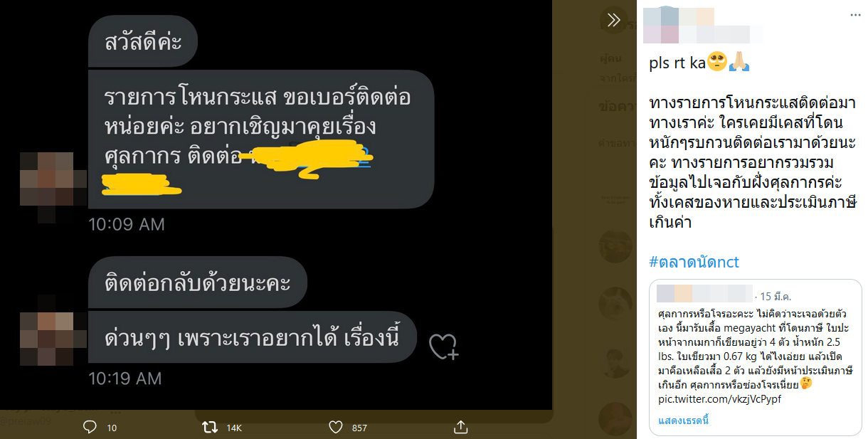Click the แสดงเธรดนี้ show thread link

pos(683,421)
